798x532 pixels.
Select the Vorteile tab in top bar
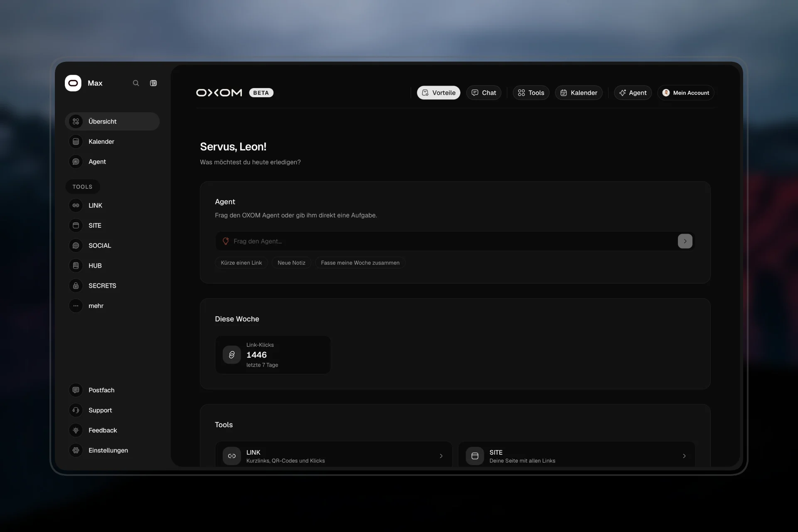point(438,93)
